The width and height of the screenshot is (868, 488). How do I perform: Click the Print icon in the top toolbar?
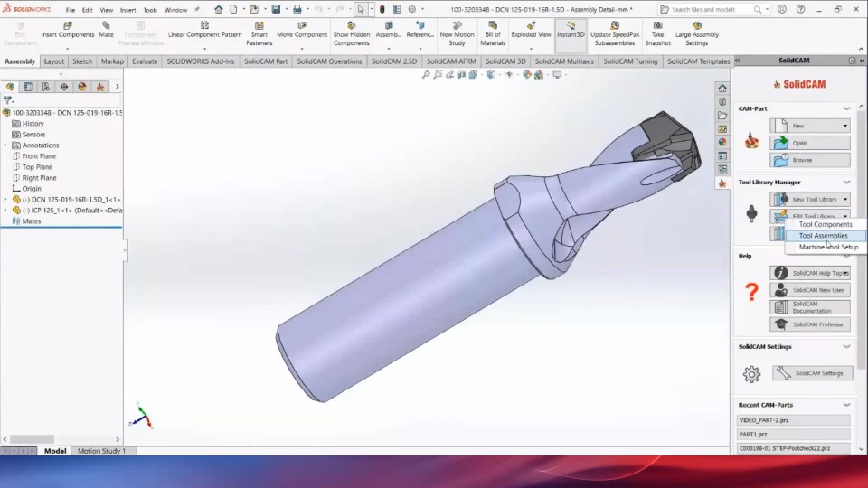pyautogui.click(x=297, y=9)
